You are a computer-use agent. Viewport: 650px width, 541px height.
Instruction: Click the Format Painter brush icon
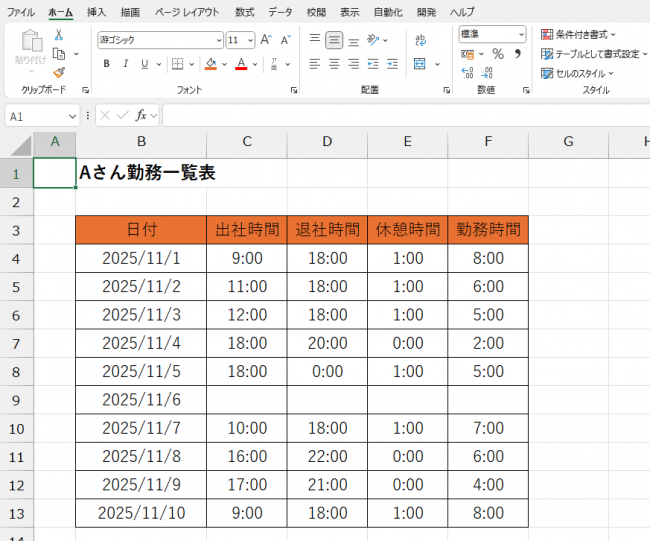coord(59,72)
